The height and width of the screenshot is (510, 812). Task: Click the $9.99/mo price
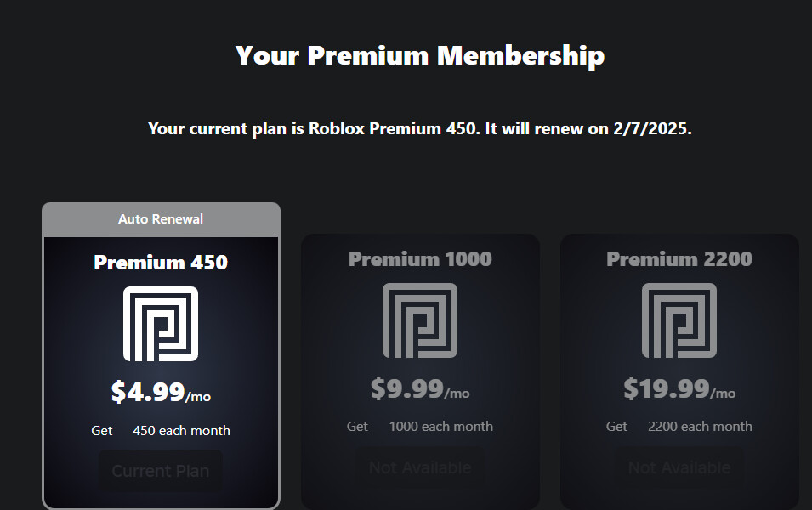(420, 388)
